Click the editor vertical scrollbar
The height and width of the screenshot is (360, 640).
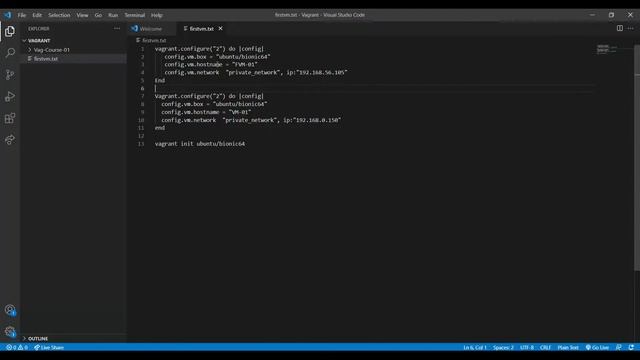637,157
